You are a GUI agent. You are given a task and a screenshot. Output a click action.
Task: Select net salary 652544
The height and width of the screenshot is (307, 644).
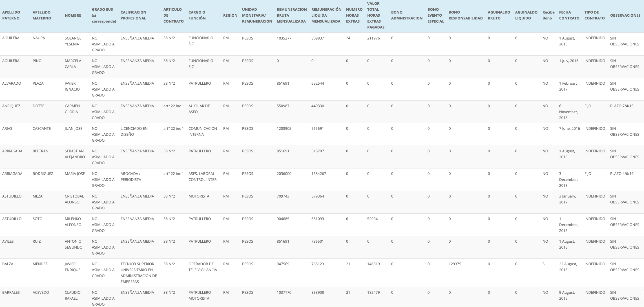pyautogui.click(x=318, y=83)
